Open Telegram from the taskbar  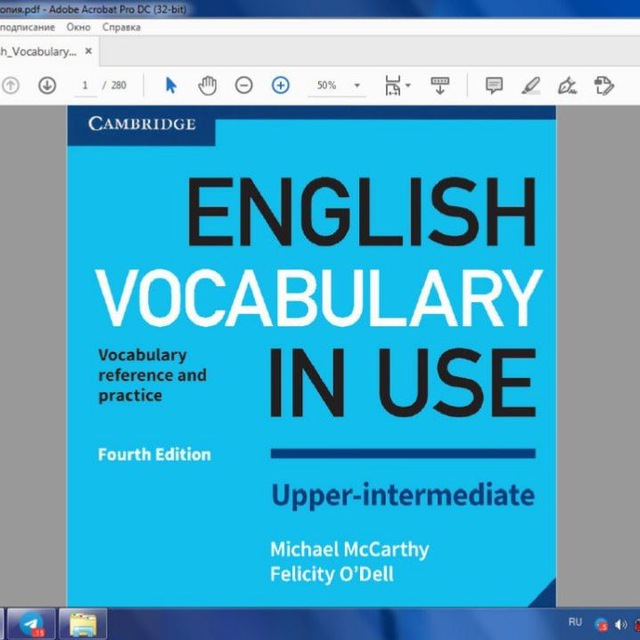click(x=31, y=624)
